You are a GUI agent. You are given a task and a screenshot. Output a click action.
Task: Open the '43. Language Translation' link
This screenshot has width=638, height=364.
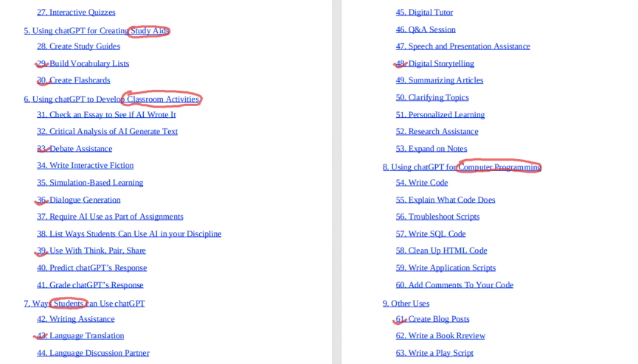click(80, 336)
